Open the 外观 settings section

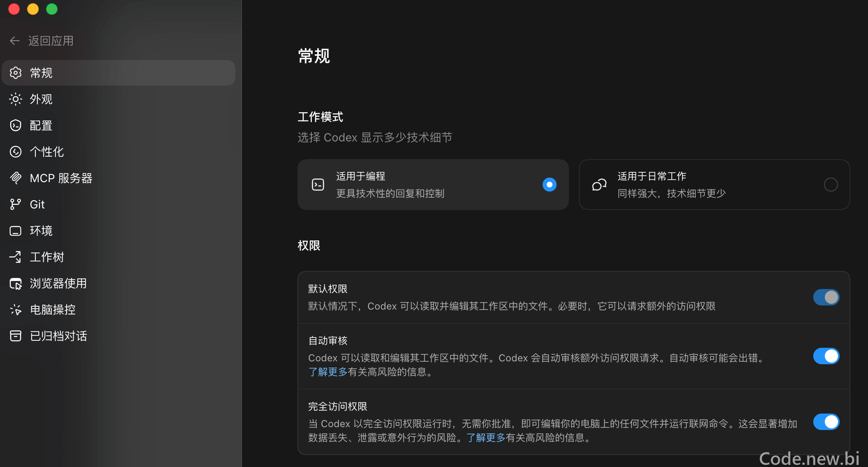(118, 99)
